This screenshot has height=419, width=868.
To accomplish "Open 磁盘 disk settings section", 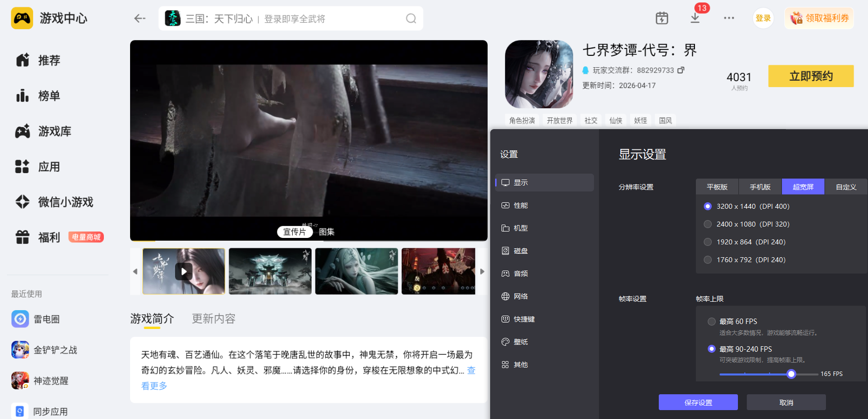I will point(545,251).
